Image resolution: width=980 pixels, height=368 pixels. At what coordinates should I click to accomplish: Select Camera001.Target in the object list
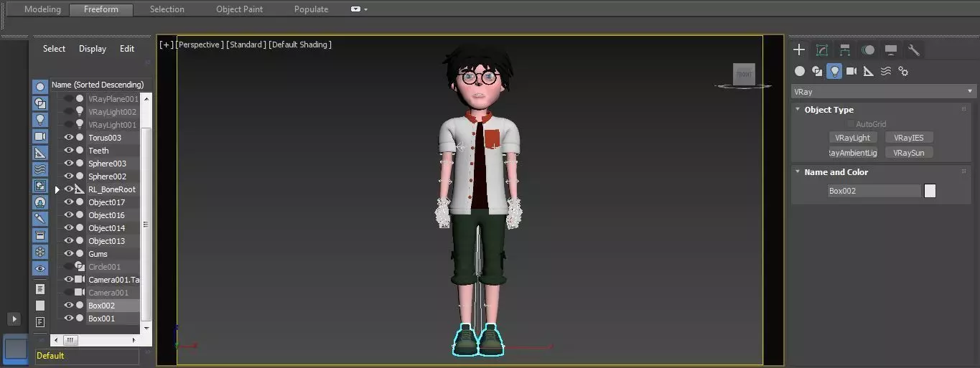tap(113, 280)
